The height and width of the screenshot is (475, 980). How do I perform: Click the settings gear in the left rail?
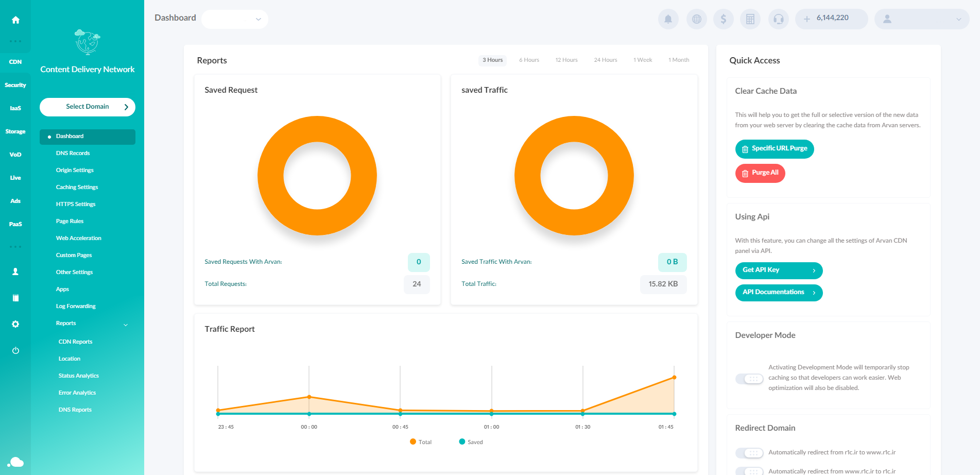click(x=15, y=324)
